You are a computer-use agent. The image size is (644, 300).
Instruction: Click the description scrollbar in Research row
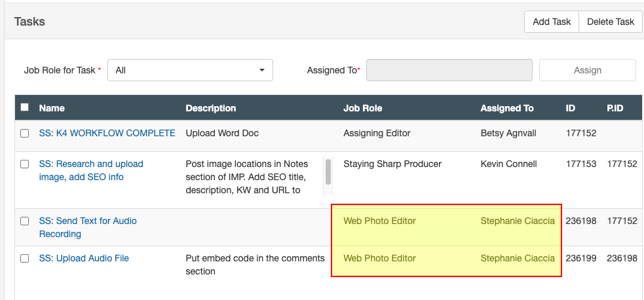328,172
